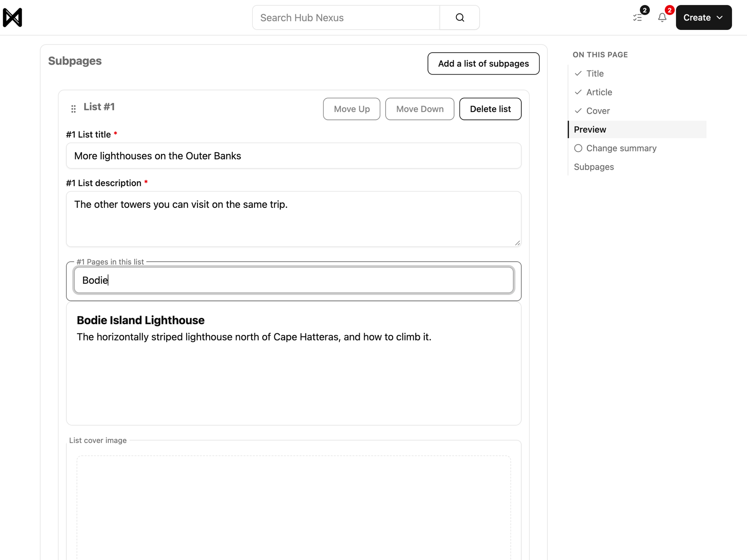Click Add a list of subpages

483,63
